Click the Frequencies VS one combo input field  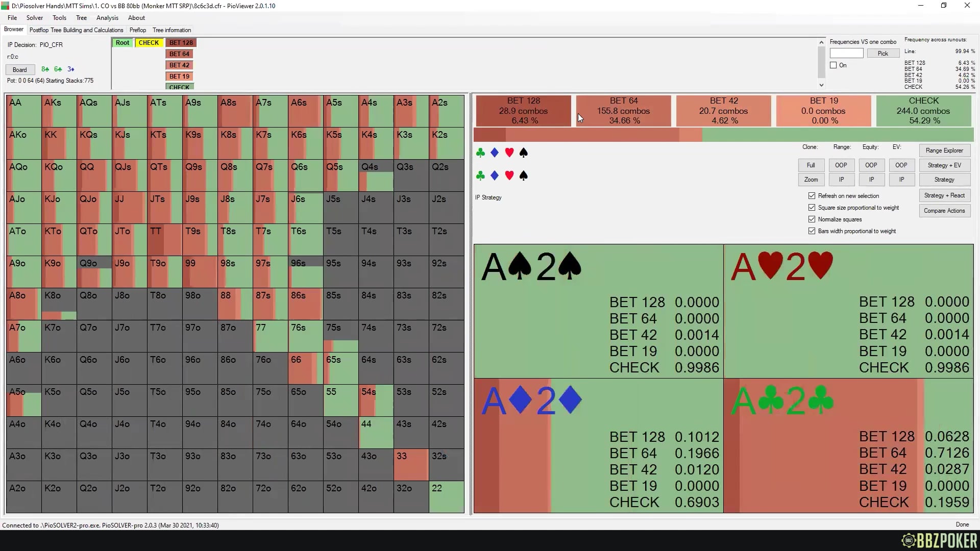coord(846,53)
